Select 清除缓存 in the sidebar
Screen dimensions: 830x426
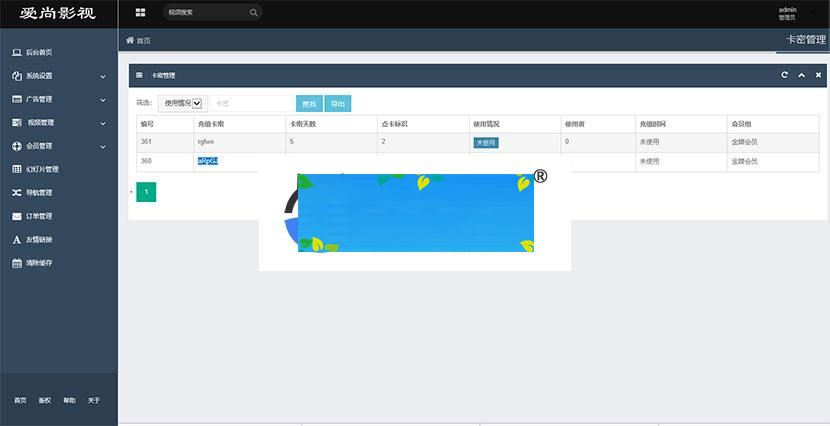click(x=38, y=263)
